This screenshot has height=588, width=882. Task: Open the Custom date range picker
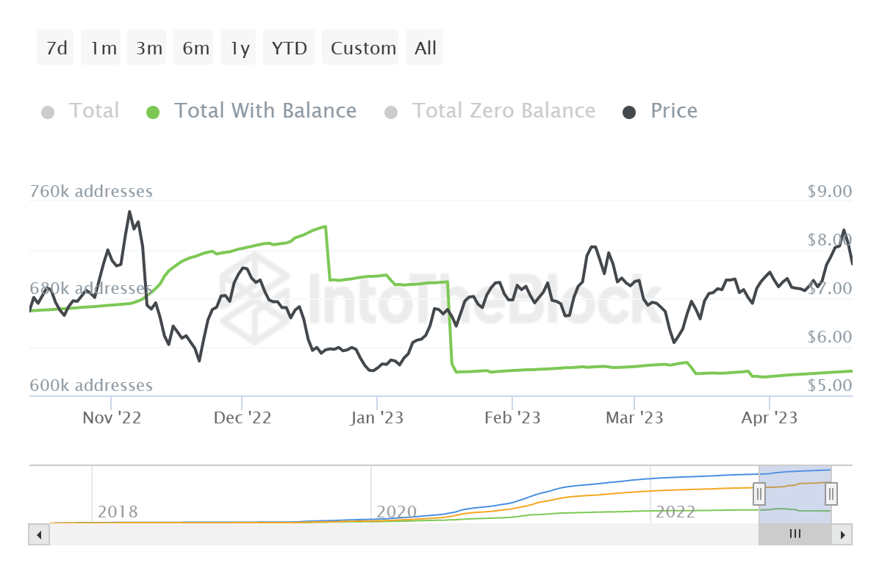coord(363,49)
